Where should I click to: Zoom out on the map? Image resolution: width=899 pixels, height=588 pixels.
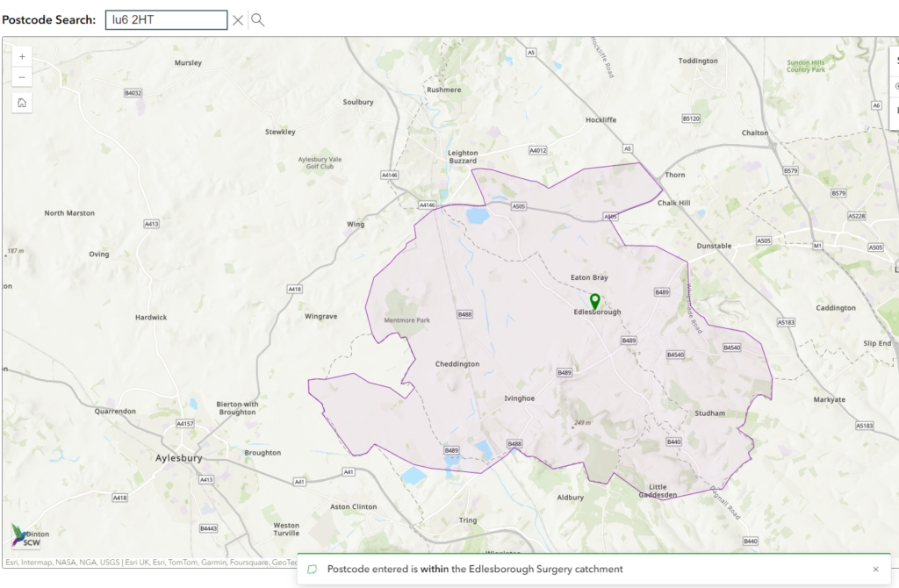(21, 76)
